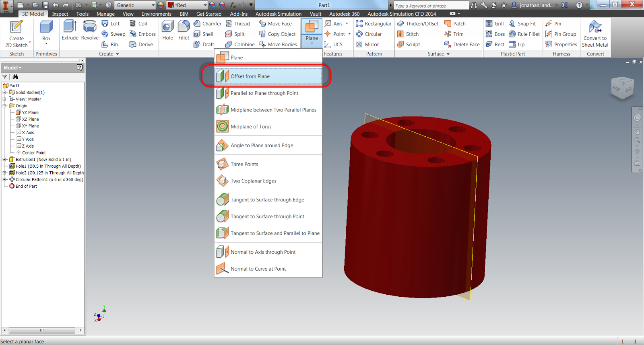Select Hole1 feature in browser
This screenshot has height=345, width=644.
click(x=45, y=166)
